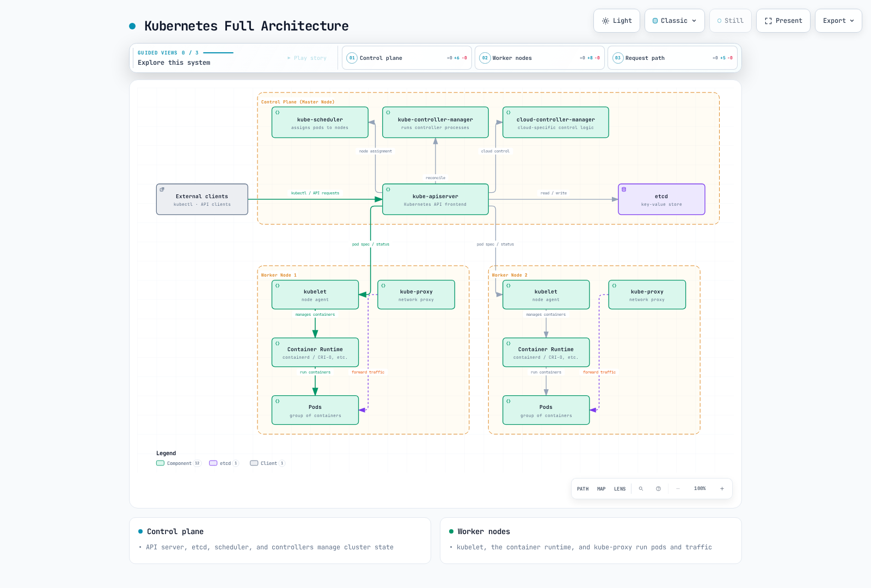This screenshot has width=871, height=588.
Task: Open the help question-mark icon
Action: point(658,489)
